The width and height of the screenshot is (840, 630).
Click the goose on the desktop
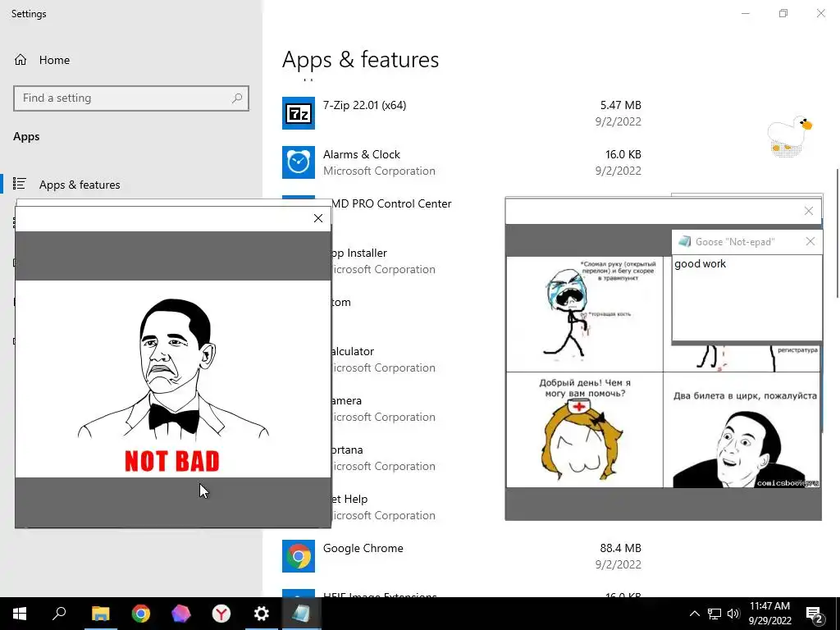(x=789, y=136)
